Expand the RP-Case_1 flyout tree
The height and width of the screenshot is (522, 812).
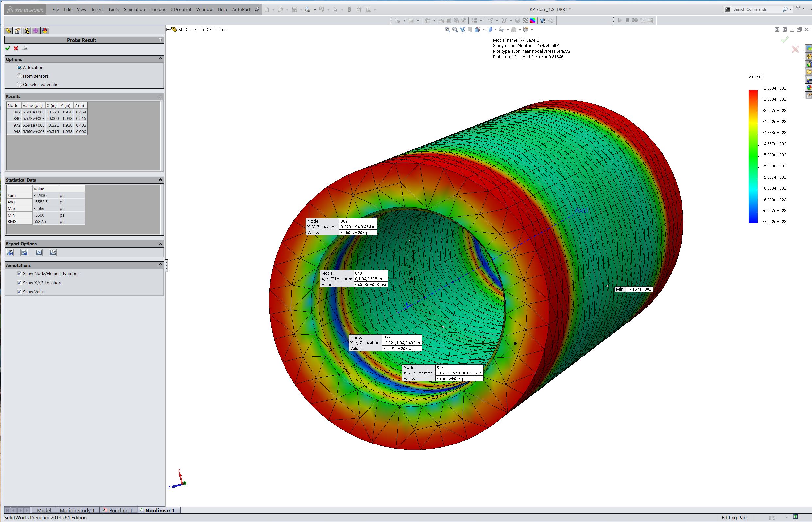point(168,30)
